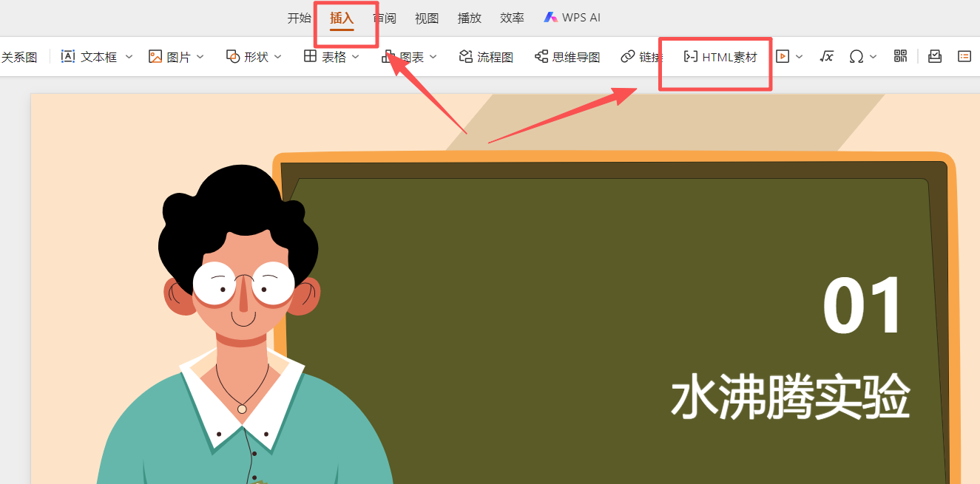Expand the video insert dropdown chevron
980x484 pixels.
click(799, 56)
